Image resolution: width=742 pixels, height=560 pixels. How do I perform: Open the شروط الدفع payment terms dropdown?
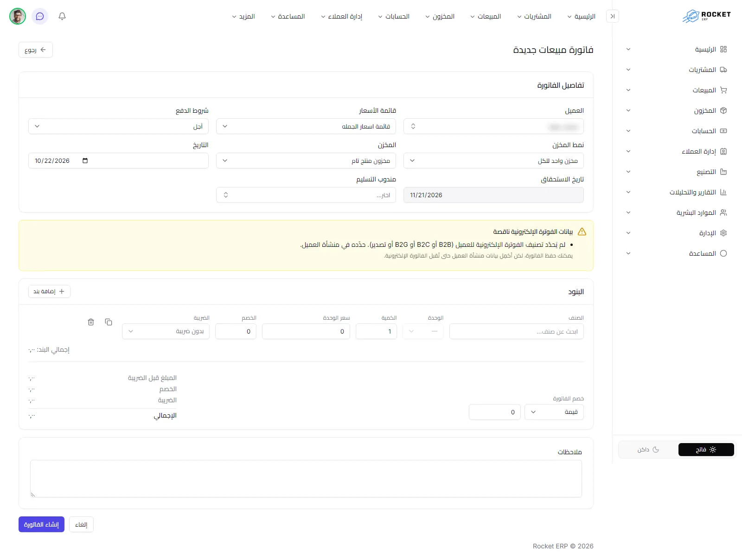tap(118, 126)
